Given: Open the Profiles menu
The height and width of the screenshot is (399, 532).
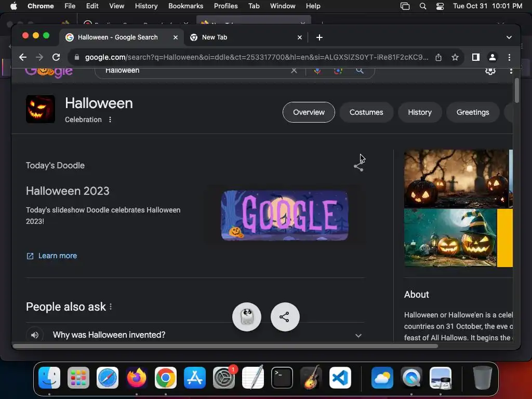Looking at the screenshot, I should tap(225, 6).
